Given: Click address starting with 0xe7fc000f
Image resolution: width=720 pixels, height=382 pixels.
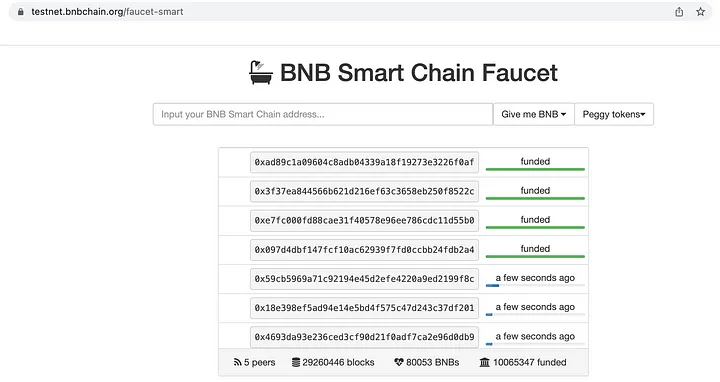Looking at the screenshot, I should pos(364,220).
